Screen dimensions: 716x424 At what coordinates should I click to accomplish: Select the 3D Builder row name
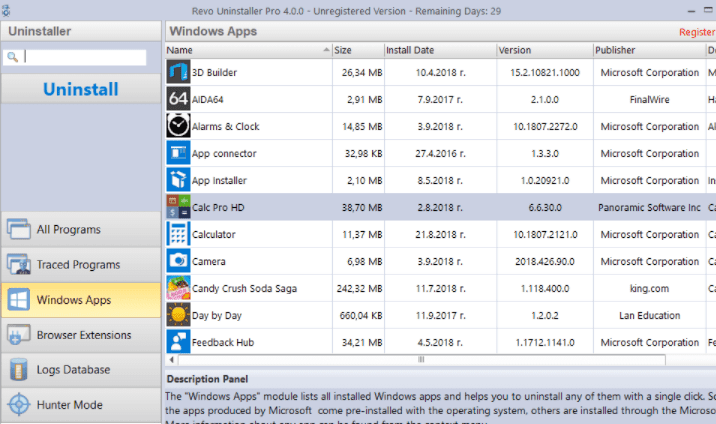coord(214,73)
